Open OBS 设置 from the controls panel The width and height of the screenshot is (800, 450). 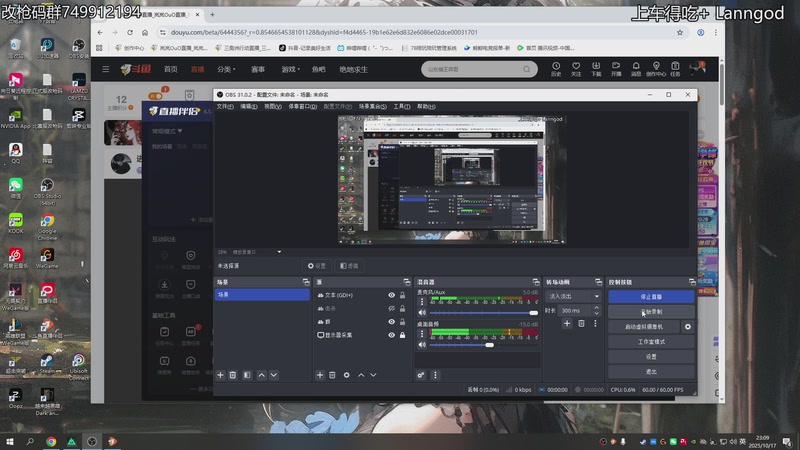pos(651,357)
